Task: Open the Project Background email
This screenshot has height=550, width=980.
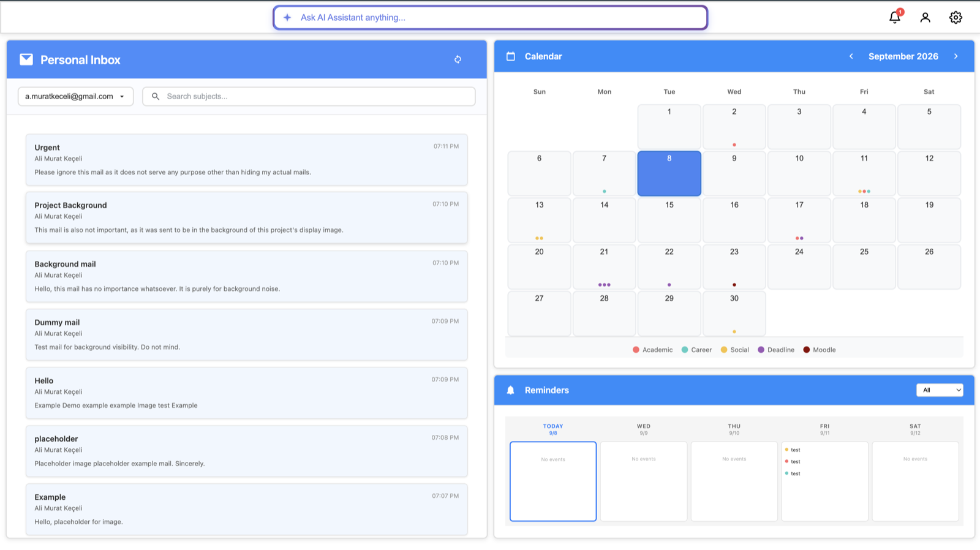Action: [247, 217]
